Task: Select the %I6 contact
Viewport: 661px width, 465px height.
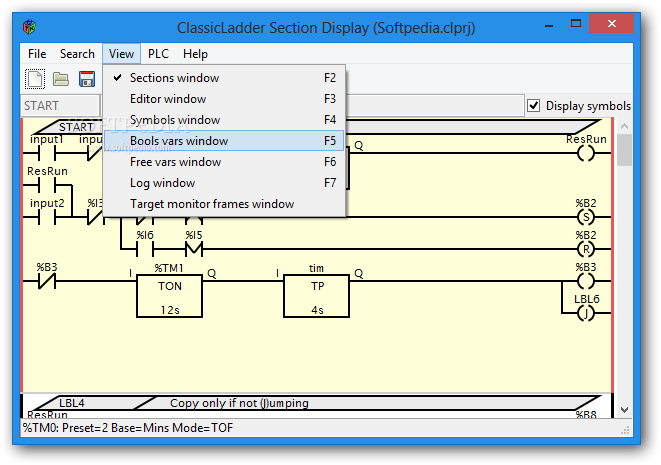Action: (145, 249)
